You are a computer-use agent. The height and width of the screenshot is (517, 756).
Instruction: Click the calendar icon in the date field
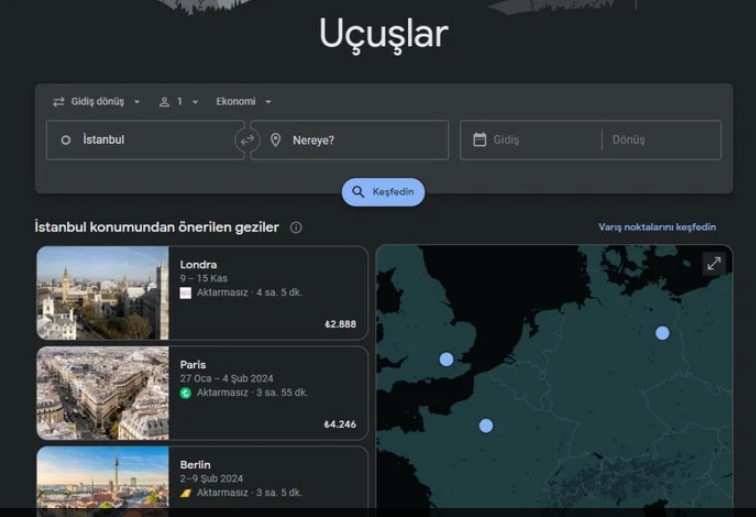(480, 140)
